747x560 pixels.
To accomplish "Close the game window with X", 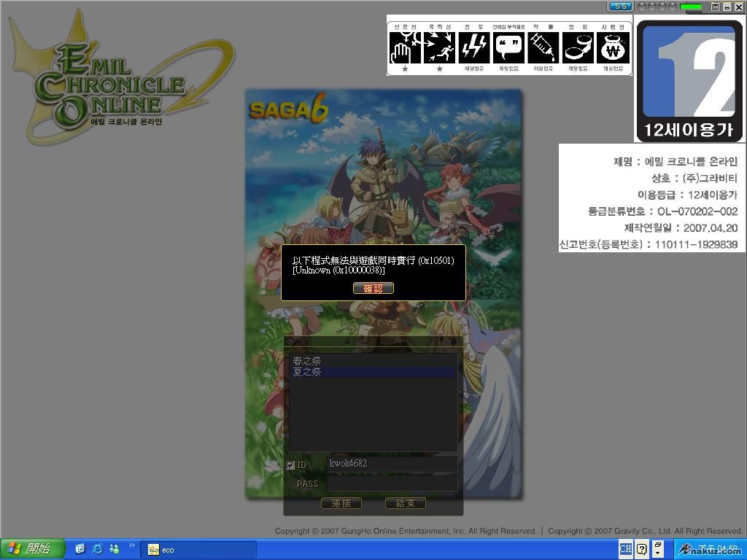I will [738, 7].
